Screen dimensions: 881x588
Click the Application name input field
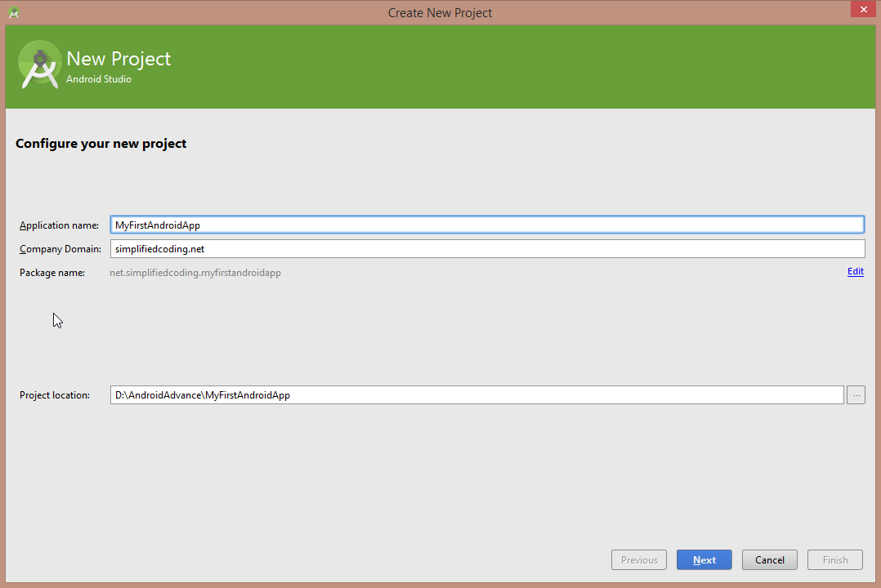click(x=487, y=225)
